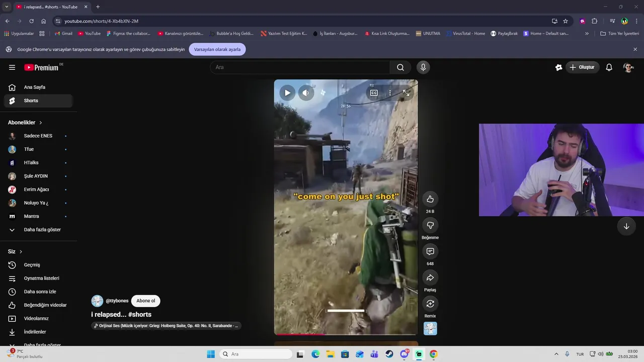The height and width of the screenshot is (362, 644).
Task: Open Oynatma listeleri playlists
Action: point(38,279)
